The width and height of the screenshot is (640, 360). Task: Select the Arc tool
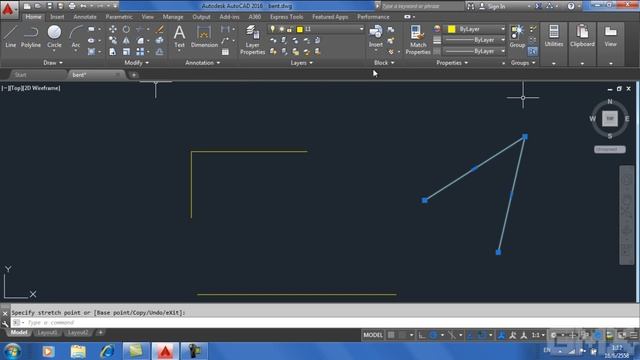click(x=76, y=37)
